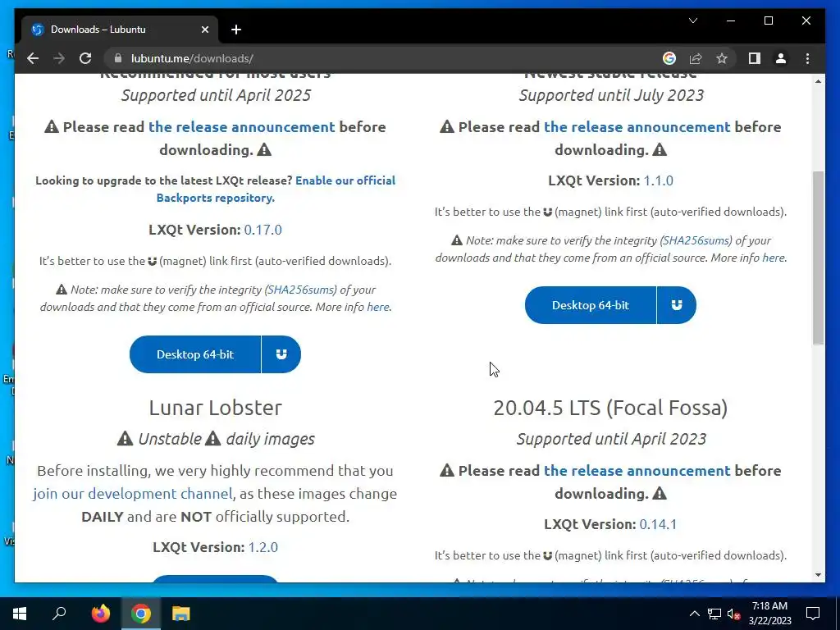
Task: Open SHA256sums link under April 2025 release
Action: pos(300,290)
